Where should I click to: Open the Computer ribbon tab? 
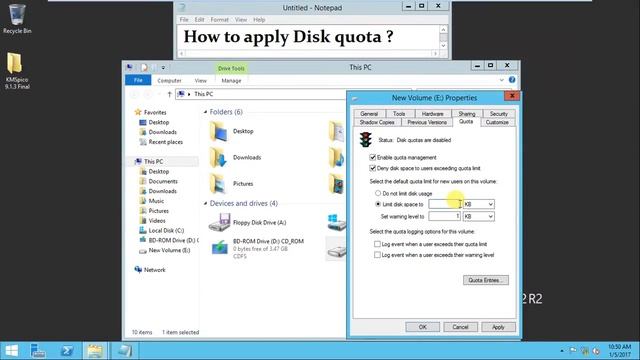pyautogui.click(x=169, y=81)
